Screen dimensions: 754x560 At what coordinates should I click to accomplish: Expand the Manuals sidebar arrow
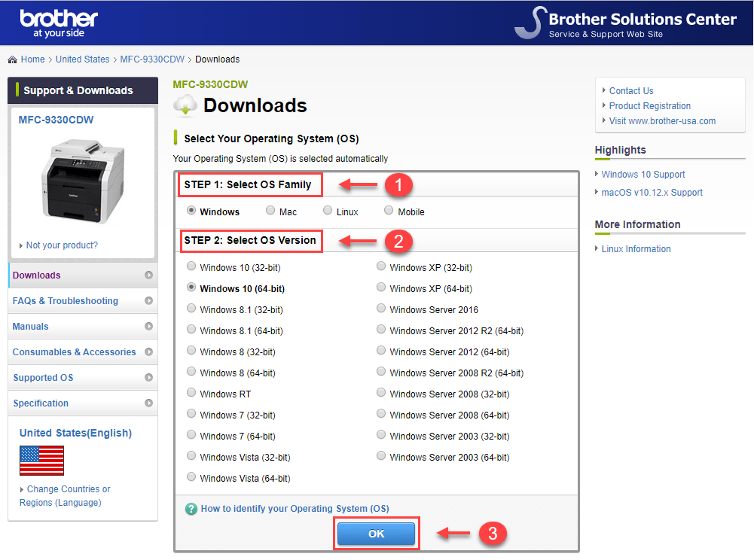point(148,327)
